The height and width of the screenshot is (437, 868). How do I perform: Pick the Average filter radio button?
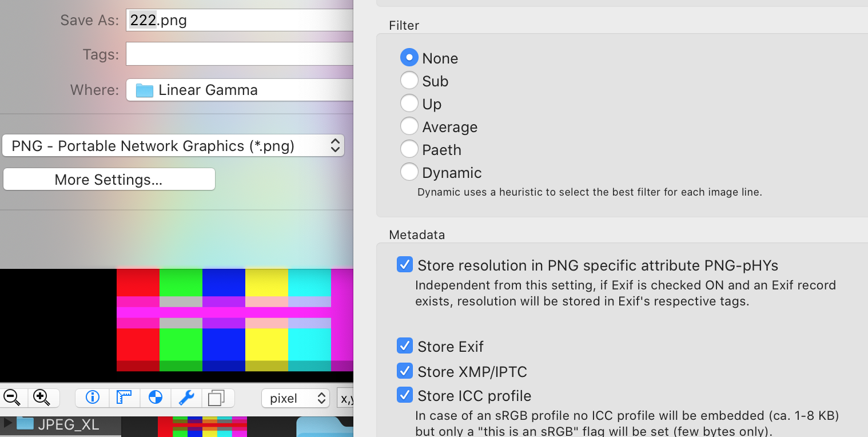[409, 126]
